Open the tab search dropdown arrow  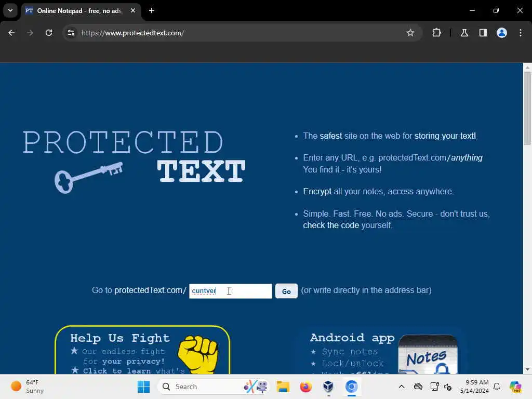pyautogui.click(x=10, y=10)
